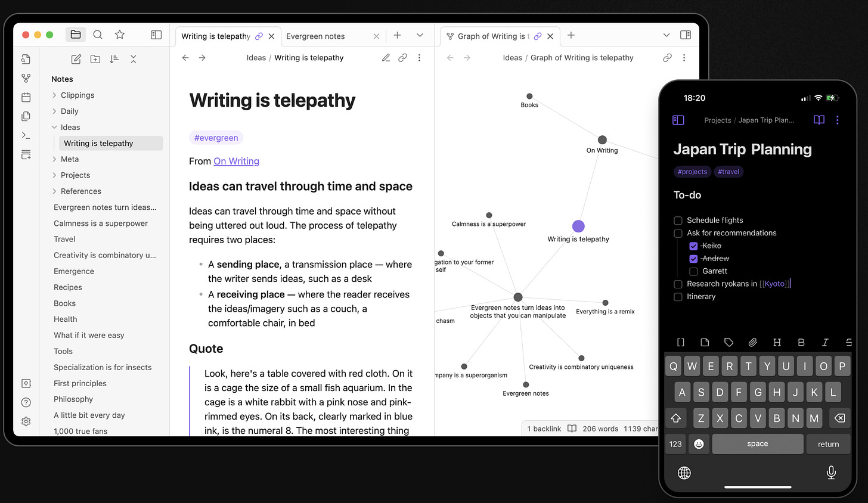Check the Research ryokans checkbox

(x=678, y=284)
